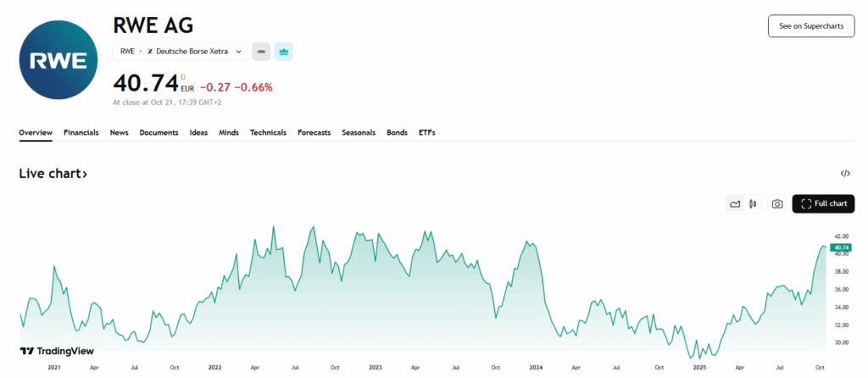Click the TradingView logo on chart
The image size is (868, 378).
(57, 351)
